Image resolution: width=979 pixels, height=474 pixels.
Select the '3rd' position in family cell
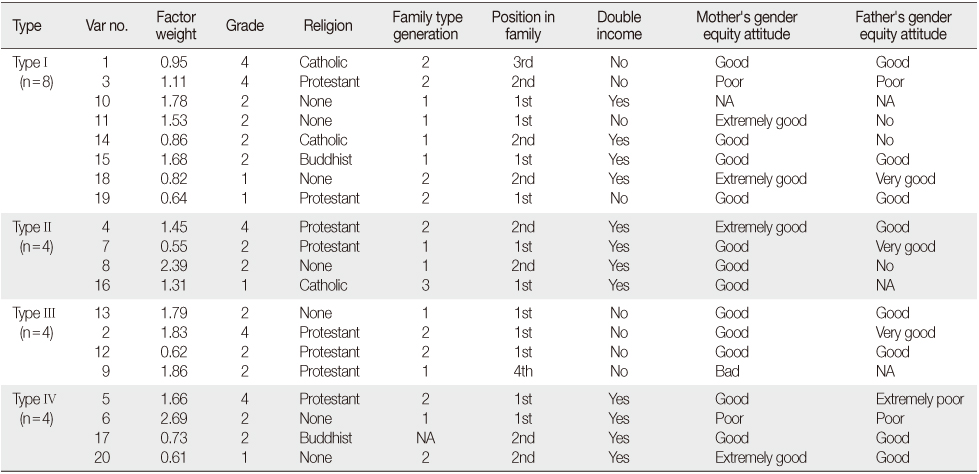[x=523, y=62]
